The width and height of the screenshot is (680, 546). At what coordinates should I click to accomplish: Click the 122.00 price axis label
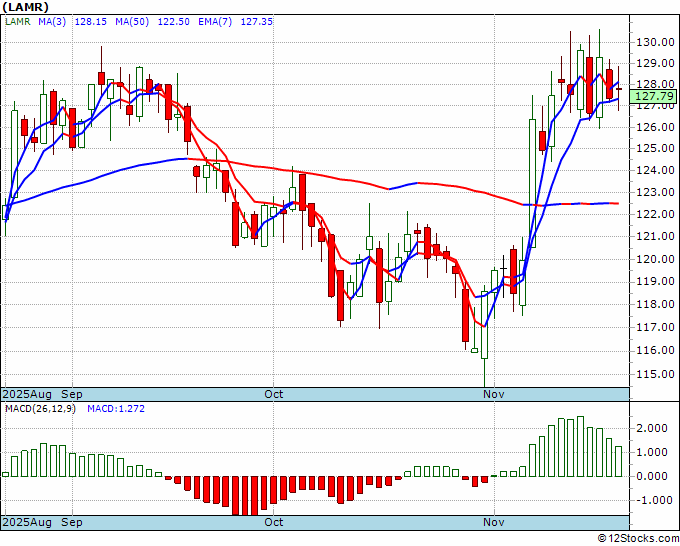(x=655, y=214)
